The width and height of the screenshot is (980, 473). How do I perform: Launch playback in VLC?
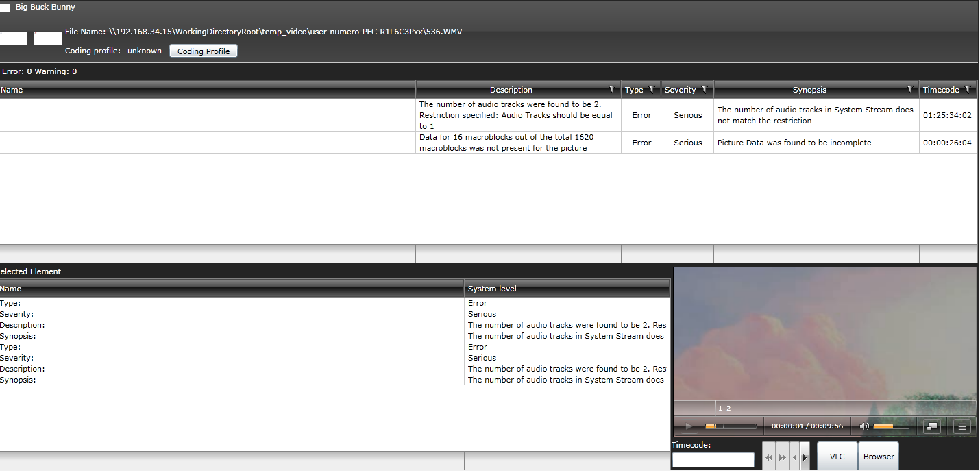click(837, 457)
